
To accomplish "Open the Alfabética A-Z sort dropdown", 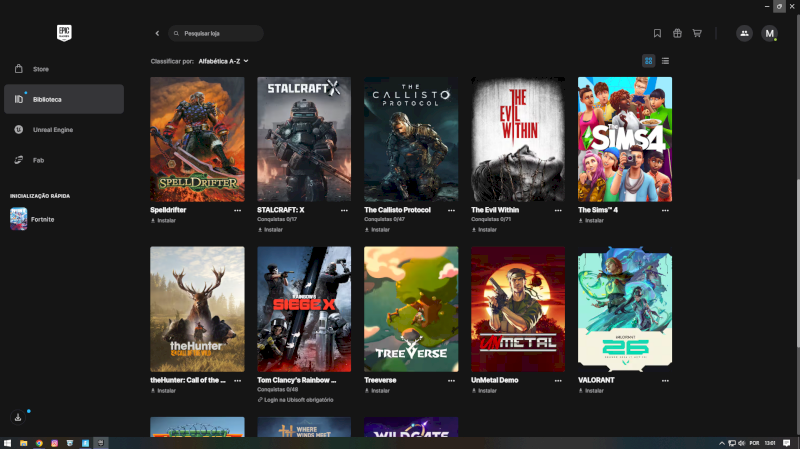I will point(223,61).
